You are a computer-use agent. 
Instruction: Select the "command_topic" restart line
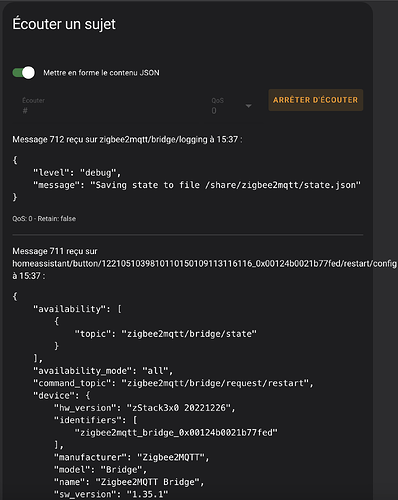(173, 383)
